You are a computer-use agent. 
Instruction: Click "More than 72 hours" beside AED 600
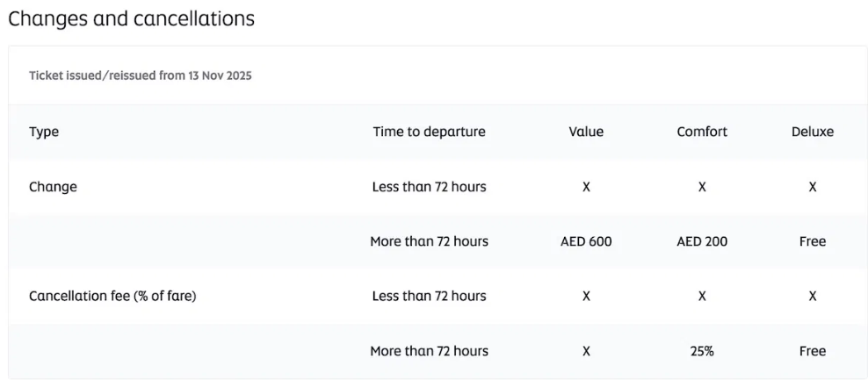tap(429, 241)
